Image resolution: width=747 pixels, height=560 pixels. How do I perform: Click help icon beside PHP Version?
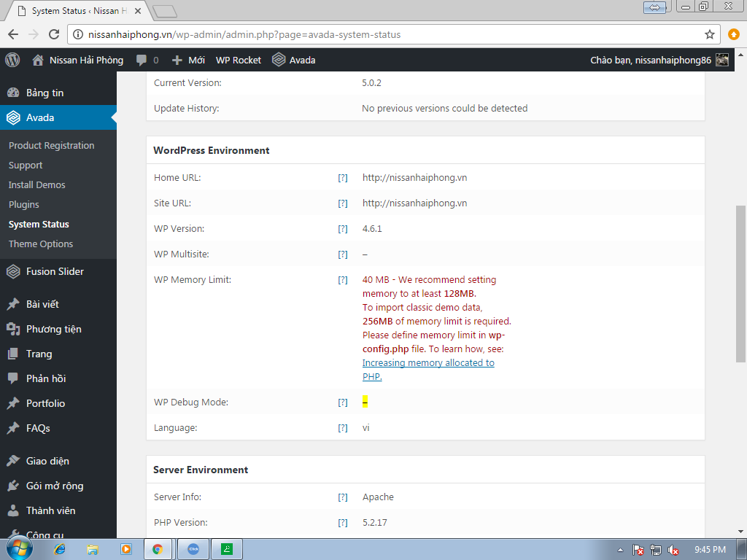pos(343,523)
